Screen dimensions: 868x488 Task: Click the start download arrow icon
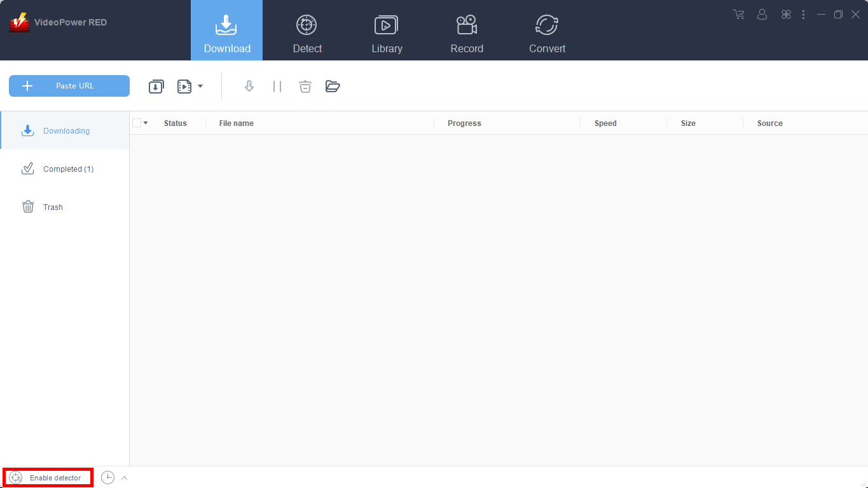point(249,87)
